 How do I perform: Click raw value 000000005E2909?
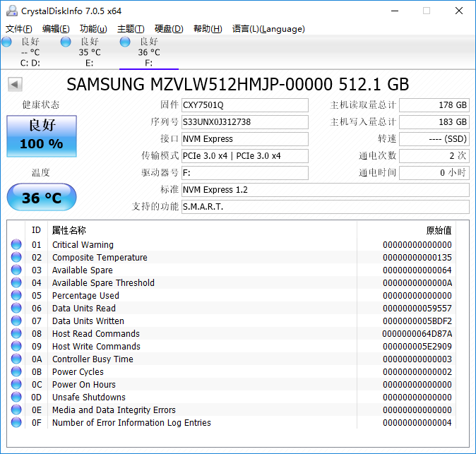tap(417, 347)
